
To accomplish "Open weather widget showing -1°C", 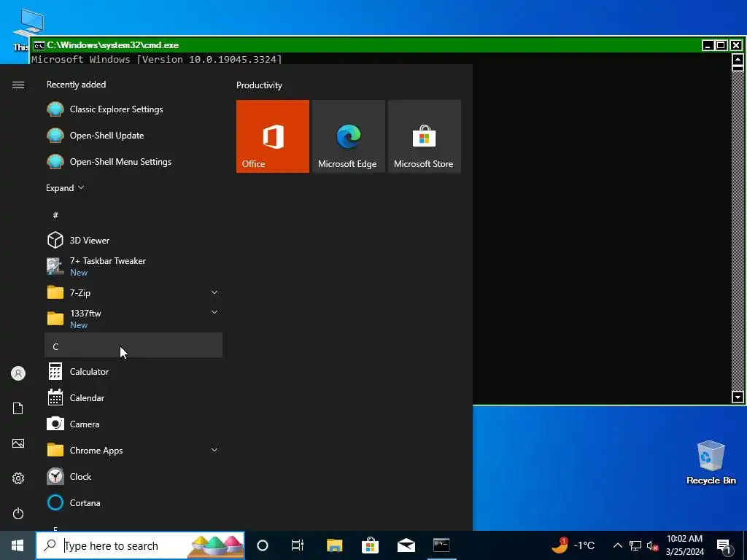I will (x=573, y=545).
